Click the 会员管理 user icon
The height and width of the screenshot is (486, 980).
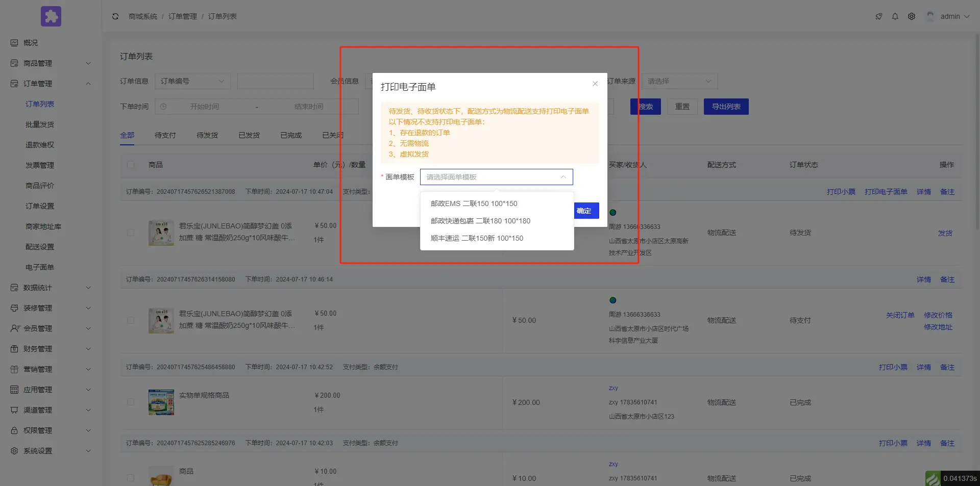pyautogui.click(x=15, y=328)
